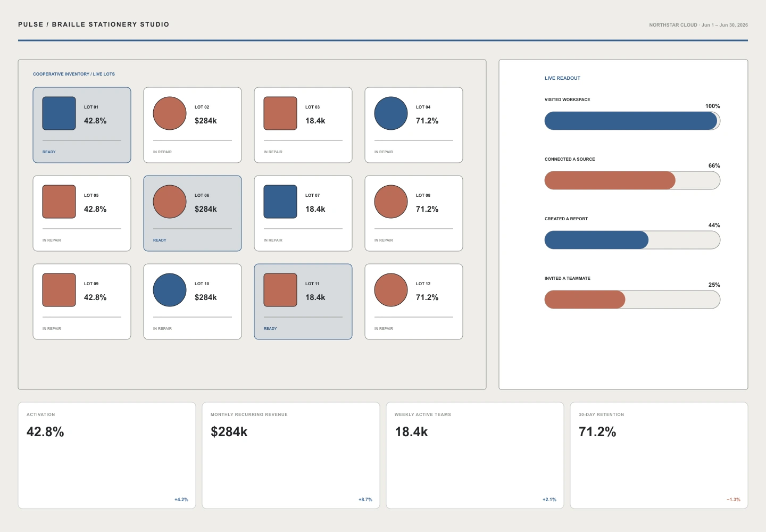Screen dimensions: 766x532
Task: Click the 71.2% value in LOT 04
Action: (x=427, y=121)
